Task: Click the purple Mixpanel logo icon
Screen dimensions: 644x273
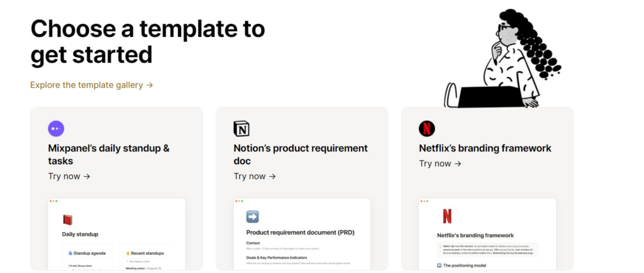Action: [x=56, y=128]
